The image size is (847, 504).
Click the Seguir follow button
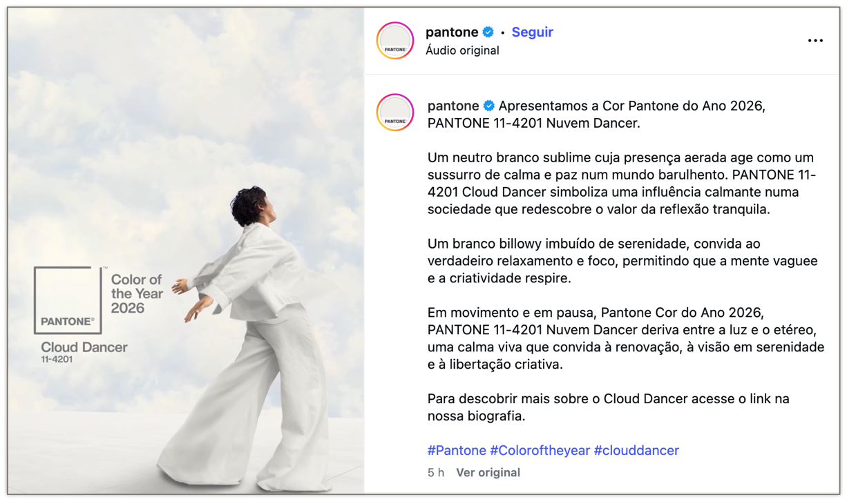click(x=532, y=32)
